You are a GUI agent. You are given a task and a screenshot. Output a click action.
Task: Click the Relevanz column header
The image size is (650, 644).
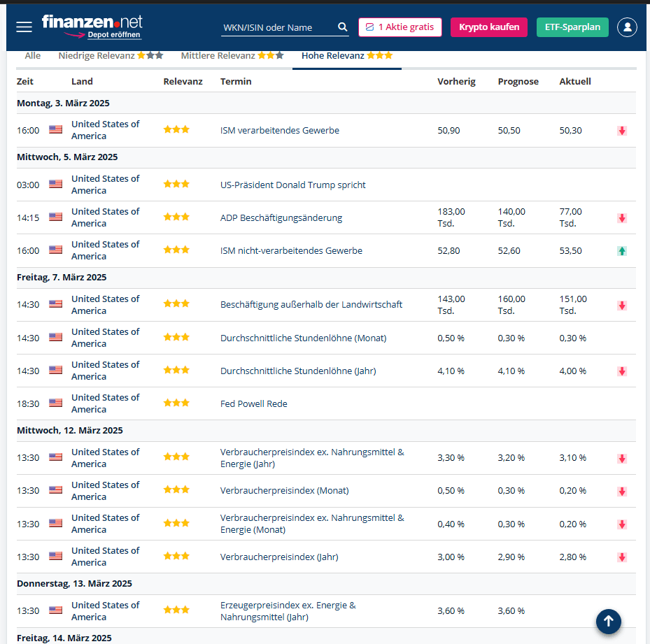tap(183, 82)
